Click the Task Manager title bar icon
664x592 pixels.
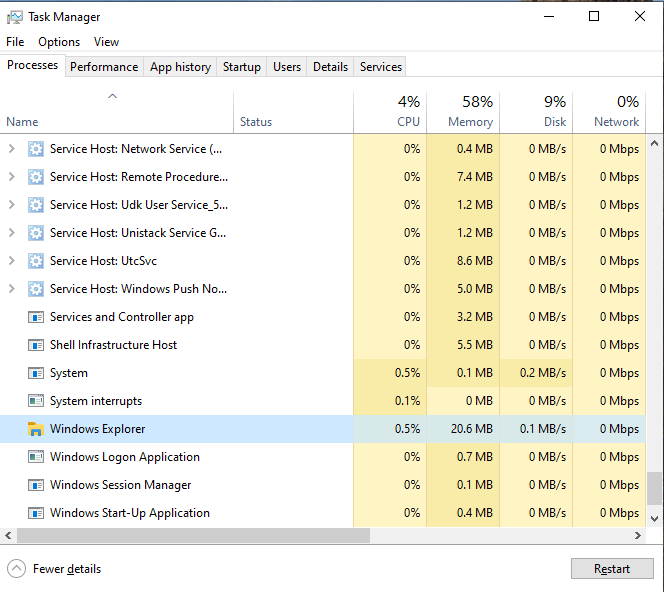pos(15,17)
